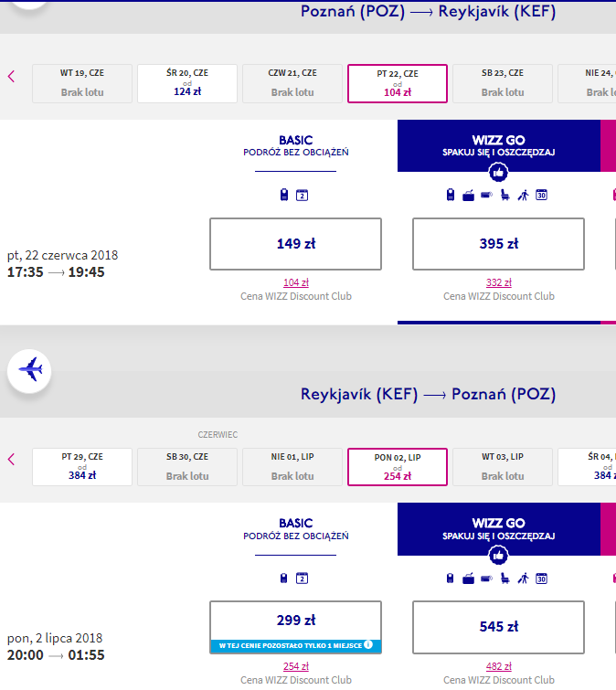Select the PT 29, CZE 384 zł return tab
This screenshot has width=616, height=690.
click(x=82, y=467)
